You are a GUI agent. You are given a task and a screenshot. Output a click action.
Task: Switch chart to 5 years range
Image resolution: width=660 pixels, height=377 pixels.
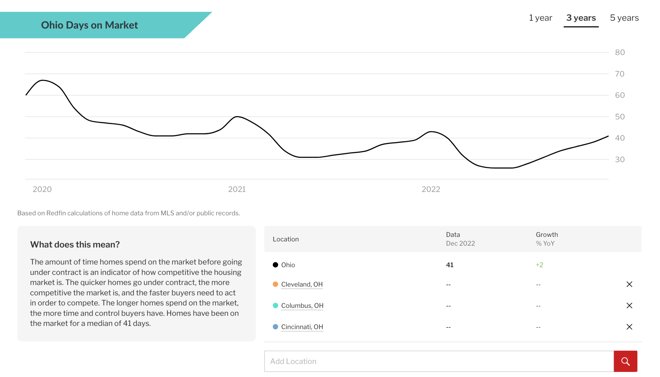(x=624, y=18)
